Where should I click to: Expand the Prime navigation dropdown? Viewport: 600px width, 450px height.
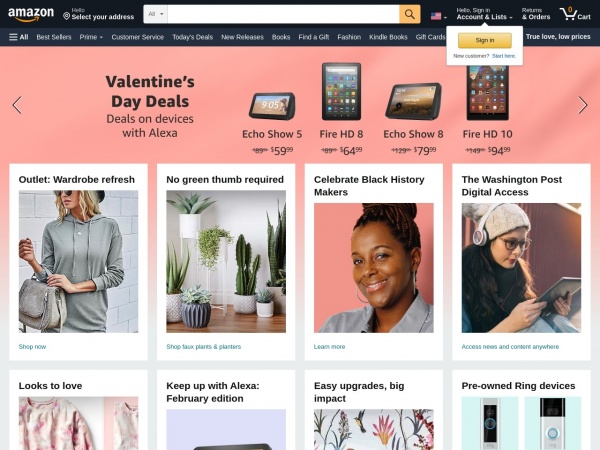(91, 37)
